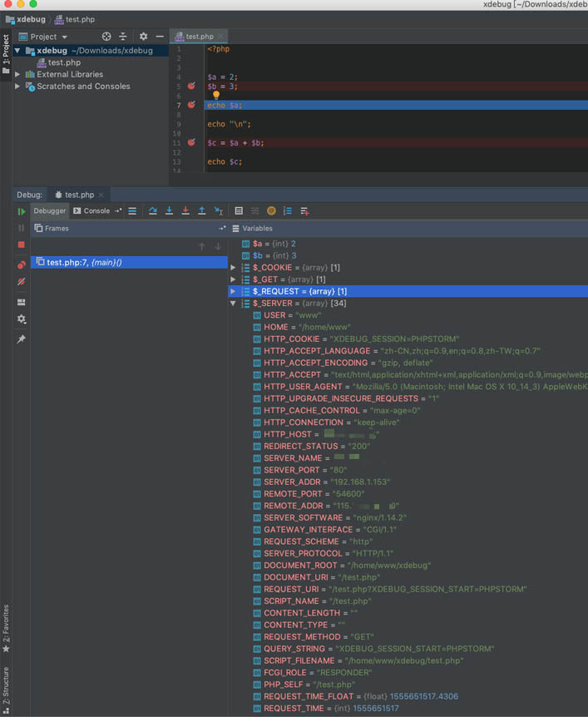Click the locate crosshair icon in Project panel
Screen dimensions: 588x717
(106, 37)
